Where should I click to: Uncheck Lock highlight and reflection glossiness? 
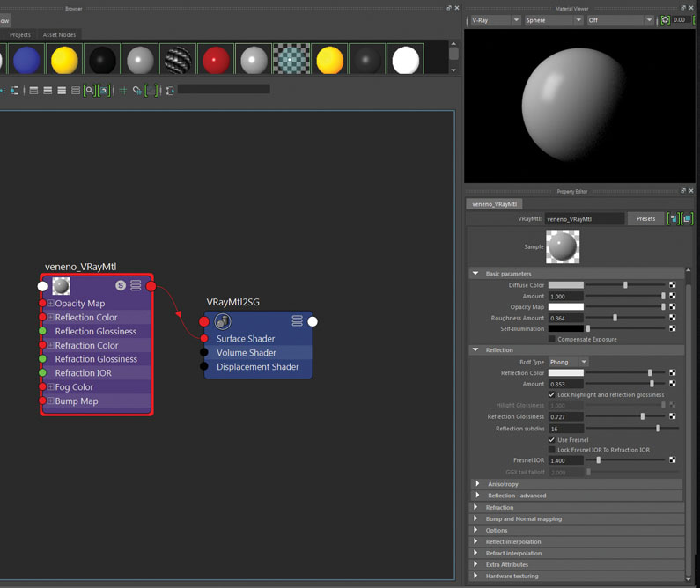click(552, 394)
